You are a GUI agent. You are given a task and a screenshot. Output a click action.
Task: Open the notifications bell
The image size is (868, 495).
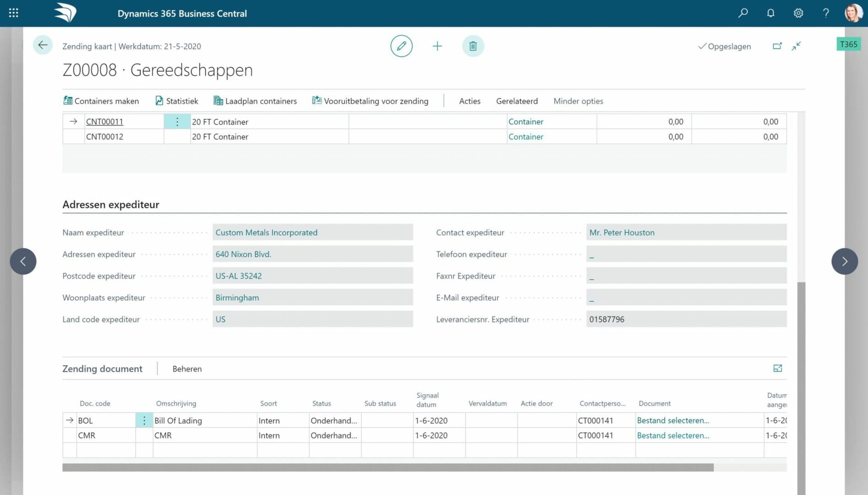tap(771, 13)
